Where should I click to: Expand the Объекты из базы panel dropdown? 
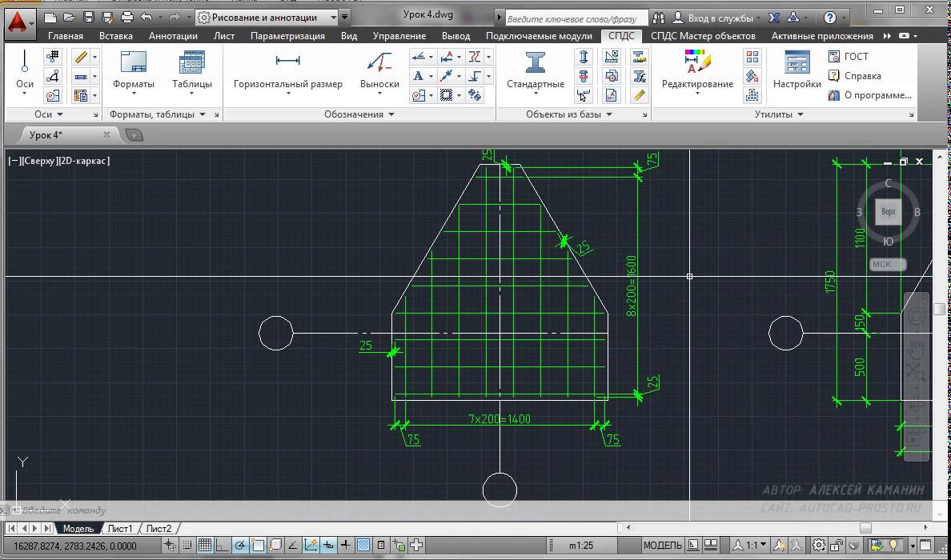pyautogui.click(x=569, y=114)
